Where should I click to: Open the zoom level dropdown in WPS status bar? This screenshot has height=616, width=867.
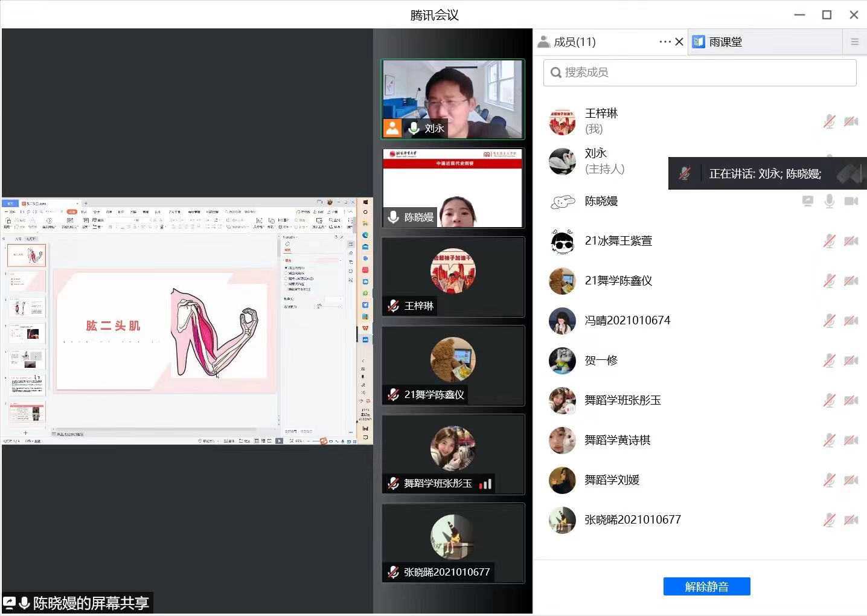300,441
